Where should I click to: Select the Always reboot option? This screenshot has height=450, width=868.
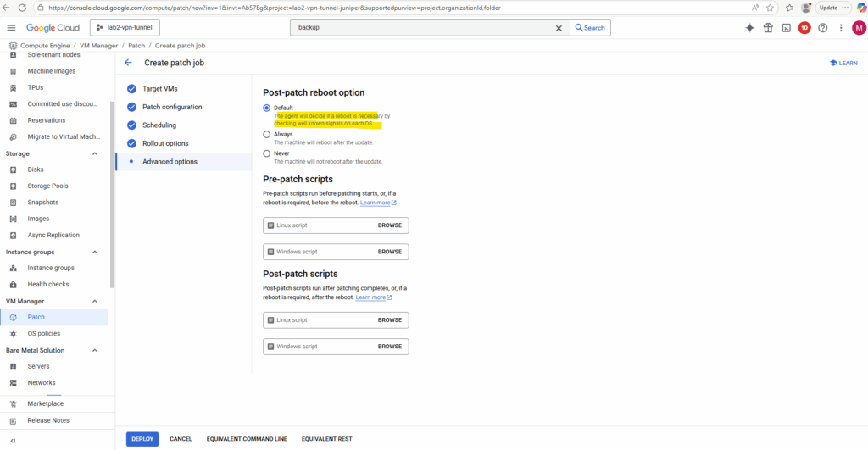tap(267, 135)
